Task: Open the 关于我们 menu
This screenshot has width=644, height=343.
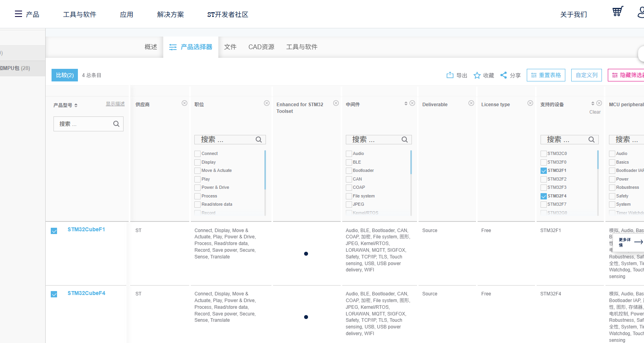Action: point(574,15)
